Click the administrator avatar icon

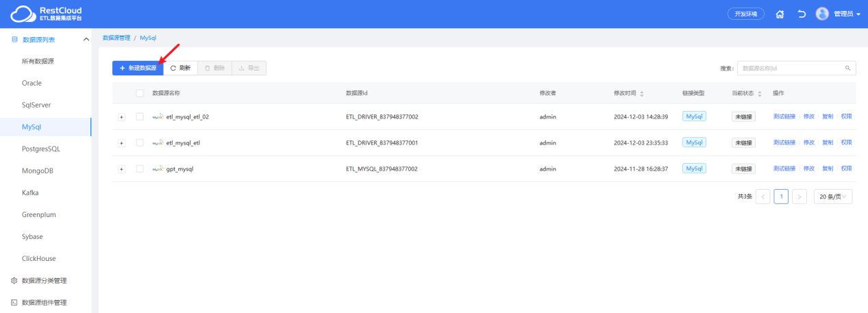coord(823,14)
